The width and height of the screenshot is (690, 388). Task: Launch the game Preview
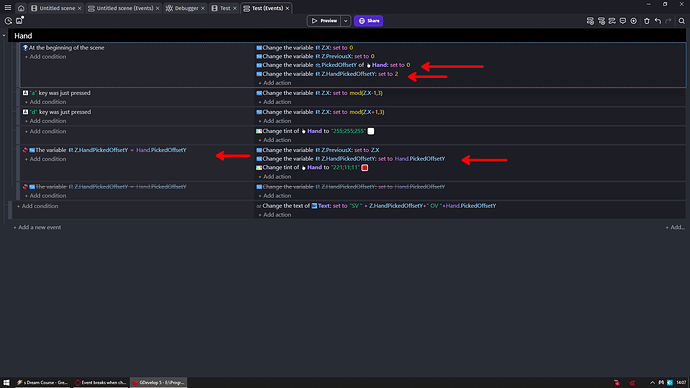coord(324,21)
